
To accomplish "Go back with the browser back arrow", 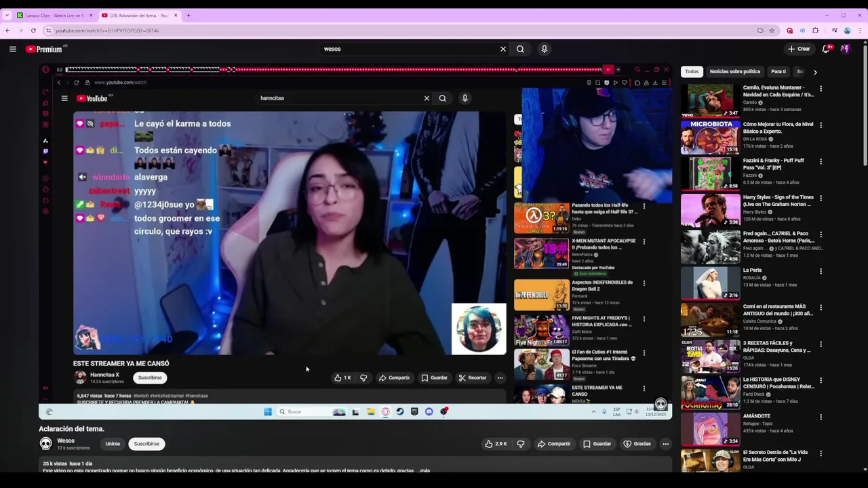I will [x=7, y=30].
